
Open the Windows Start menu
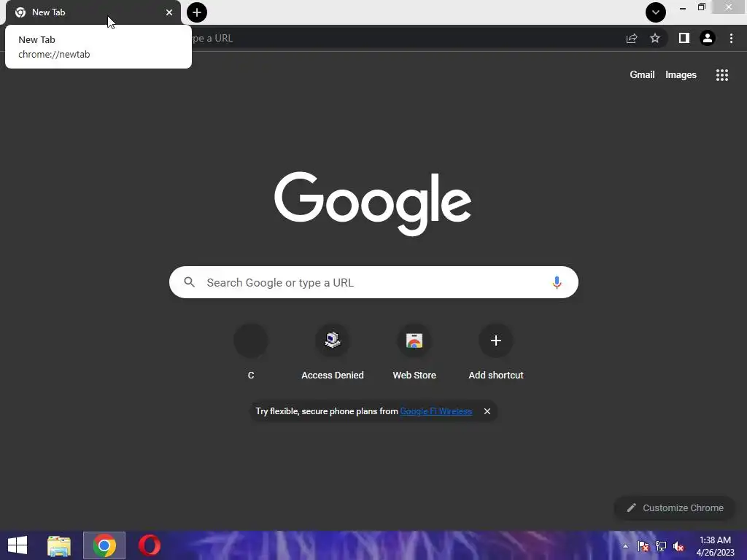(x=18, y=545)
